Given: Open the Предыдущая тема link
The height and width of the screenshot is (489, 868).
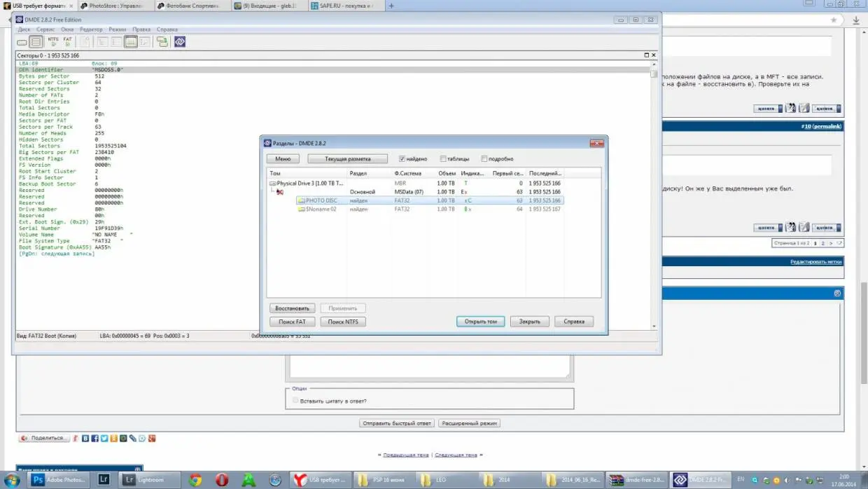Looking at the screenshot, I should pyautogui.click(x=405, y=455).
